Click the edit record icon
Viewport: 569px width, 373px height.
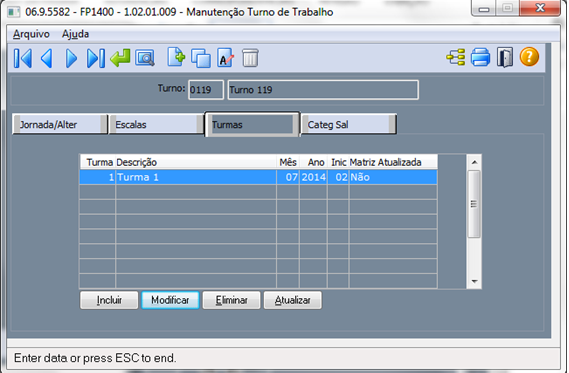[x=225, y=58]
